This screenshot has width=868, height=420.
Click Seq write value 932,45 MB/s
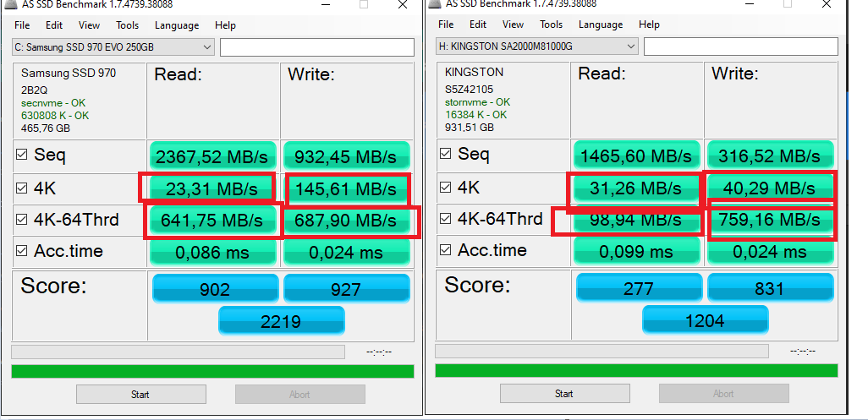click(347, 155)
